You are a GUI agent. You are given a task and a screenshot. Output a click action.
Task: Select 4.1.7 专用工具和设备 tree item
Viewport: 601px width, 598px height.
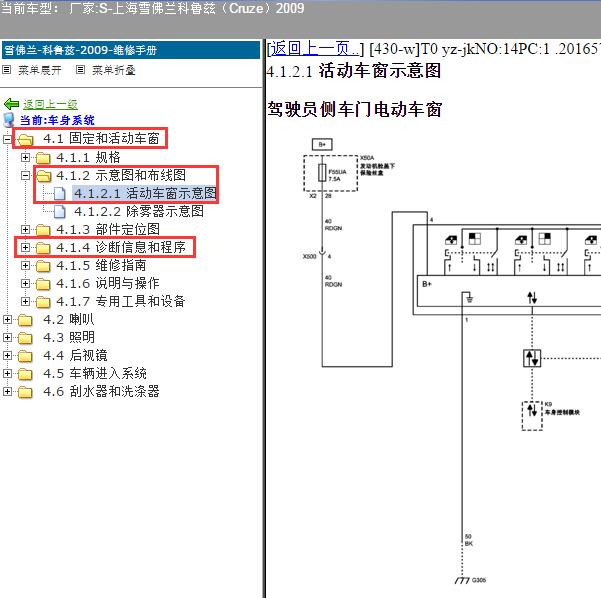click(121, 301)
